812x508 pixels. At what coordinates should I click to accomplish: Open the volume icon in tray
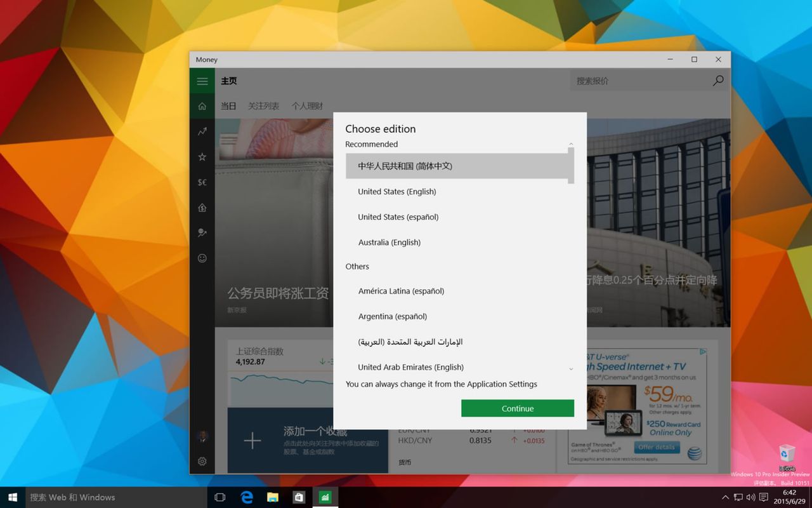750,497
